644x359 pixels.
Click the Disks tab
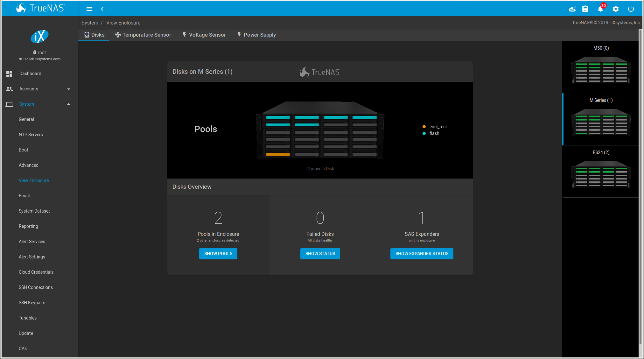(94, 34)
